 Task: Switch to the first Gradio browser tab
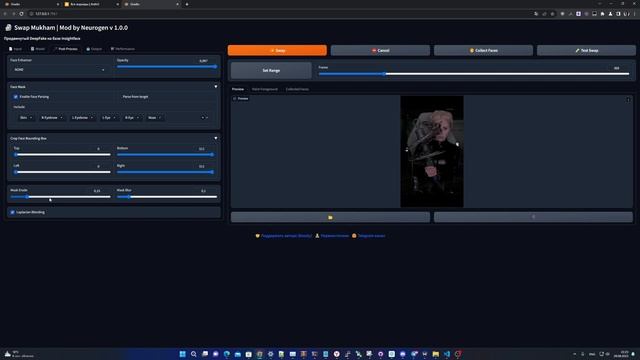[x=32, y=4]
